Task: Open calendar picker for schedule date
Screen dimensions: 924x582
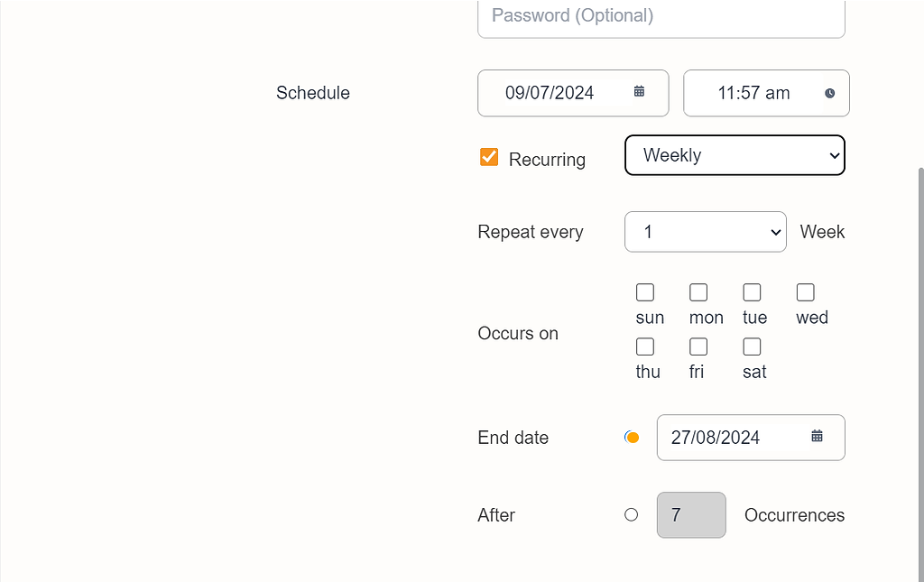Action: [x=639, y=91]
